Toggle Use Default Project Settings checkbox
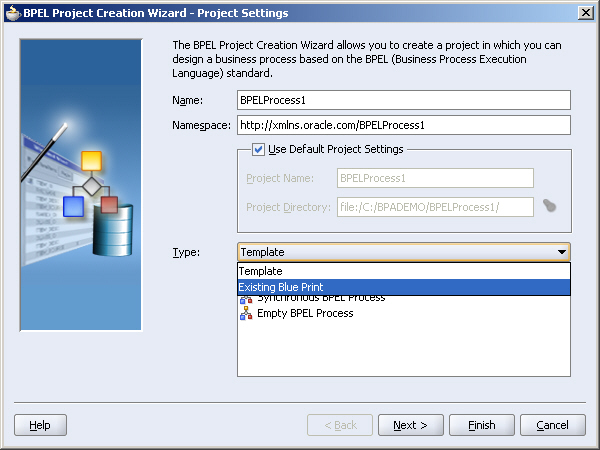 pyautogui.click(x=258, y=149)
